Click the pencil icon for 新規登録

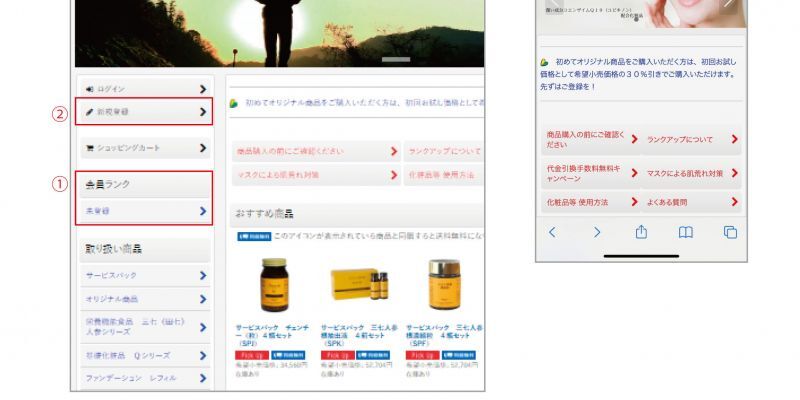(x=90, y=112)
